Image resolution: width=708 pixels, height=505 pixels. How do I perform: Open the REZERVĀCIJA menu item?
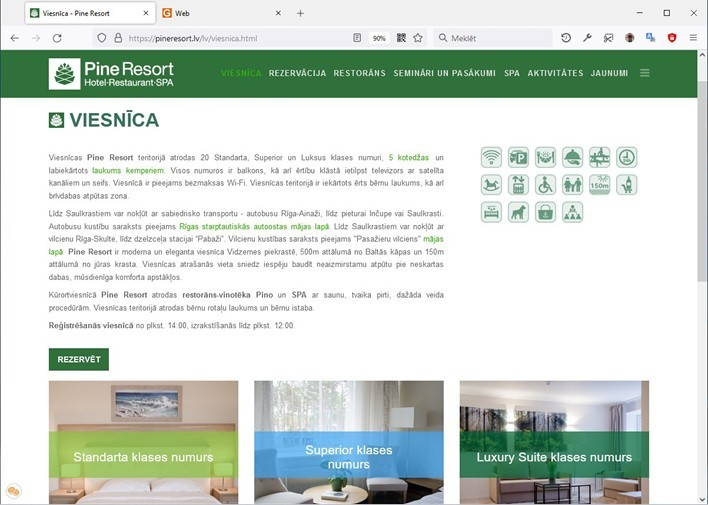pos(297,73)
